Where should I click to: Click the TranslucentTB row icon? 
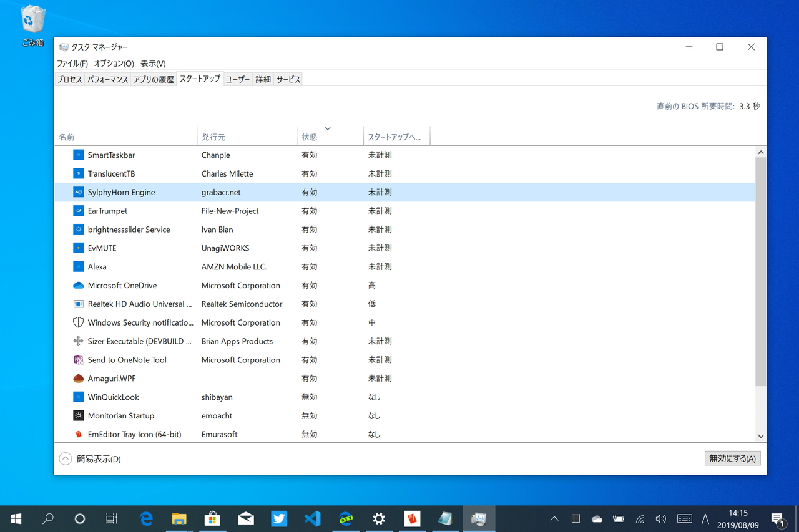(78, 173)
